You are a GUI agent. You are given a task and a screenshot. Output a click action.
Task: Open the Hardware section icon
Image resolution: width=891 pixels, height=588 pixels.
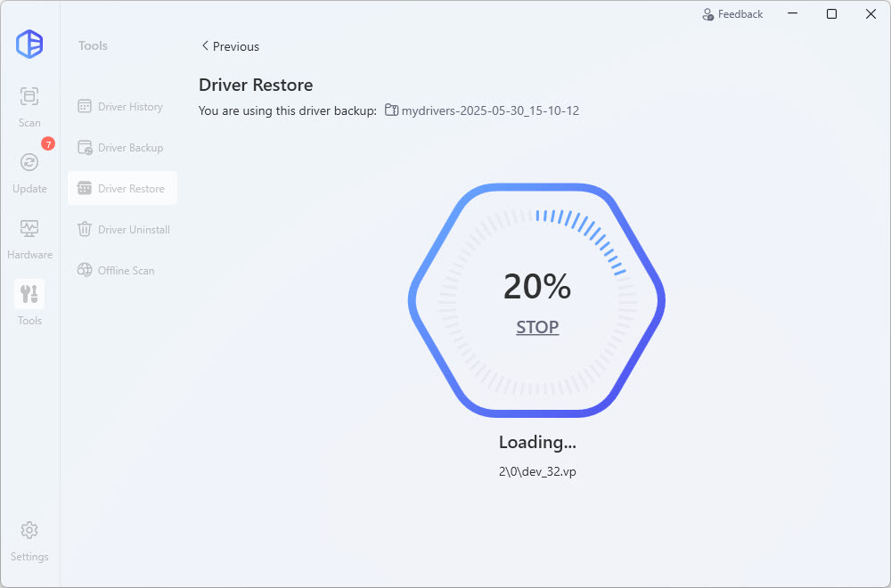click(29, 228)
